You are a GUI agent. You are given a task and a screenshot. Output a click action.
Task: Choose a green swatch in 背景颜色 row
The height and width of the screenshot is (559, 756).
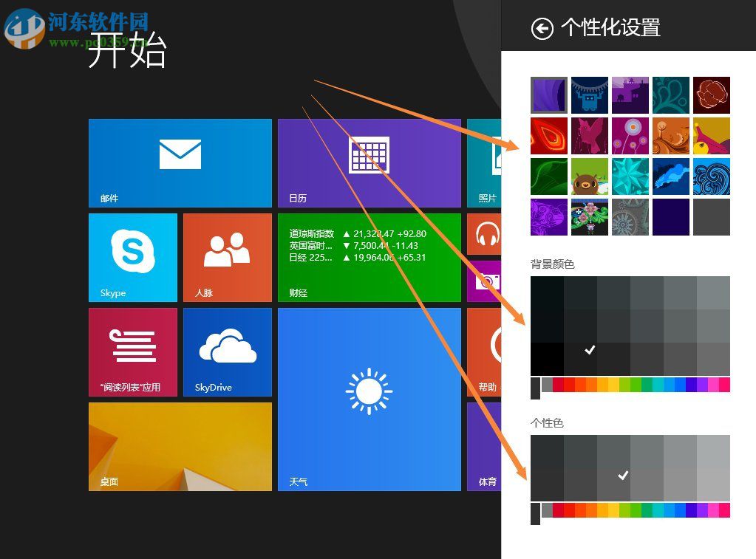coord(630,385)
